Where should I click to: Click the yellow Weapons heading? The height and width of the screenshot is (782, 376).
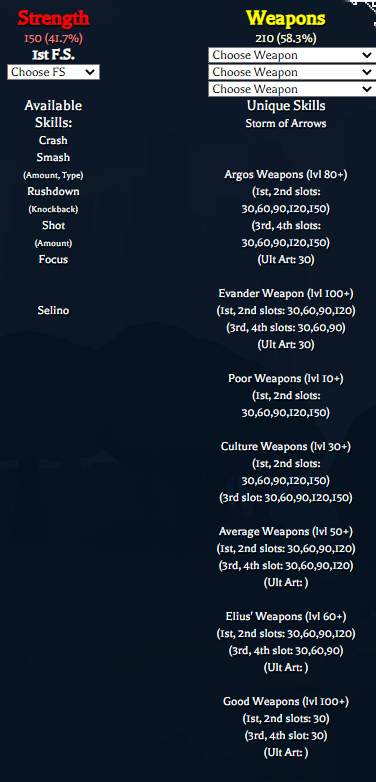tap(286, 18)
